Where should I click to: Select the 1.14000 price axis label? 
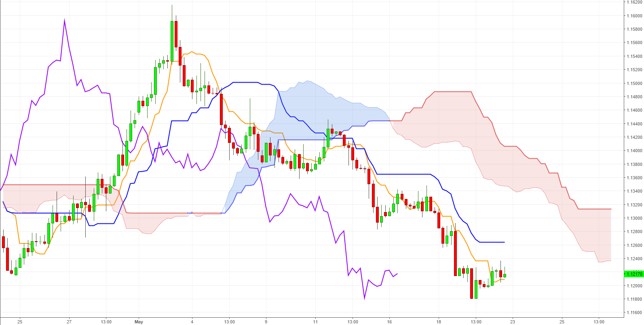coord(634,151)
